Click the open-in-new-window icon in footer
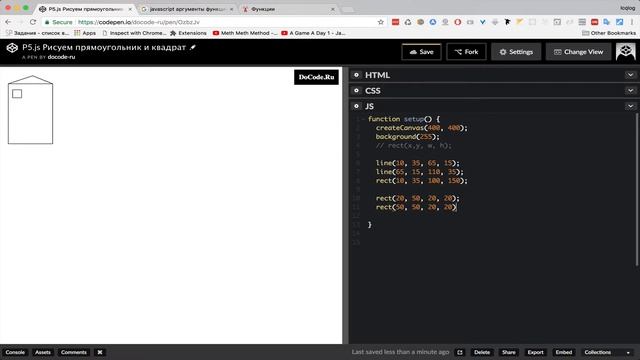Viewport: 640px width, 360px height. 460,352
